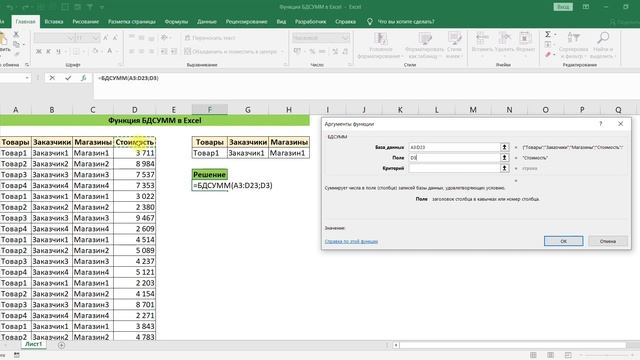Click the Format cells icon
The image size is (640, 360).
click(x=525, y=39)
